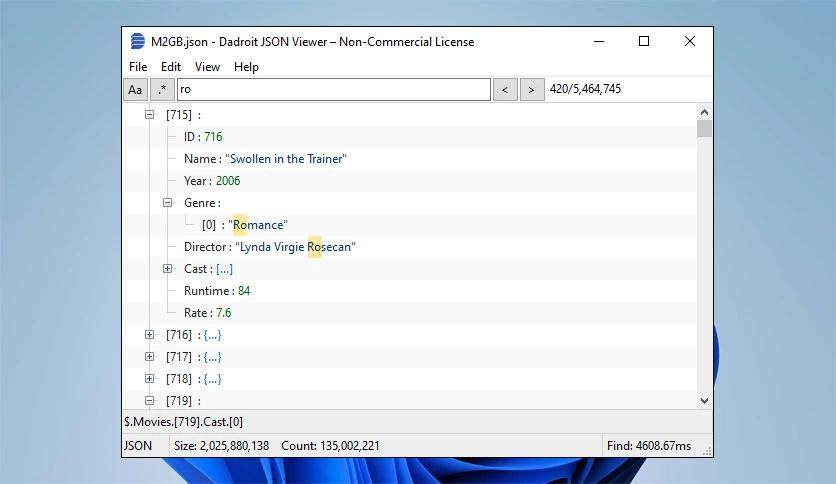Open the Edit menu
Image resolution: width=836 pixels, height=484 pixels.
click(171, 67)
